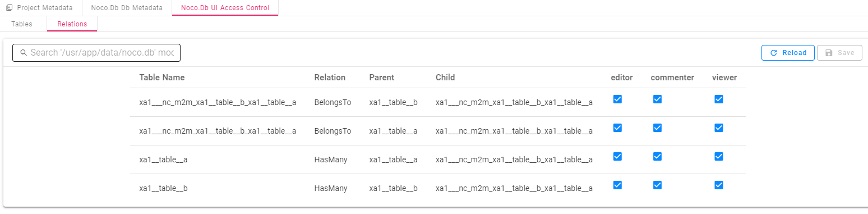
Task: Open the Project Metadata tab
Action: 40,8
